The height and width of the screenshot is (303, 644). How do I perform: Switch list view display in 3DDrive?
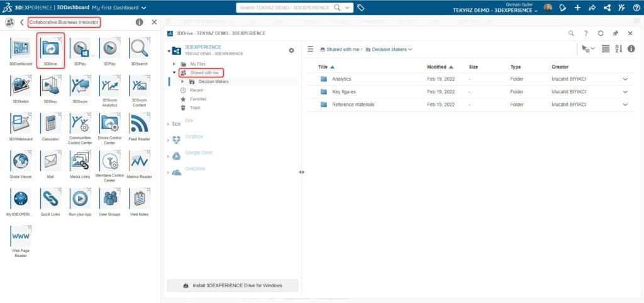(x=606, y=49)
